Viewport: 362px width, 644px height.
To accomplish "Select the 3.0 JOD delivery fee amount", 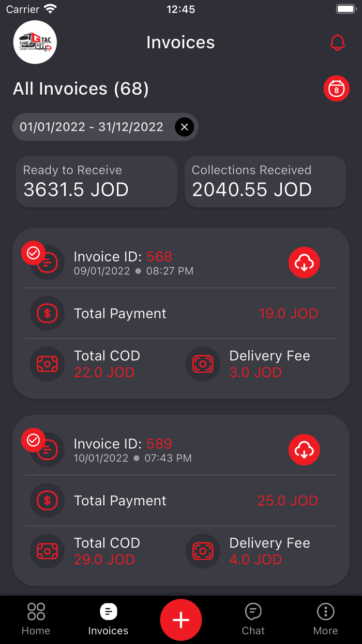I will click(x=255, y=372).
